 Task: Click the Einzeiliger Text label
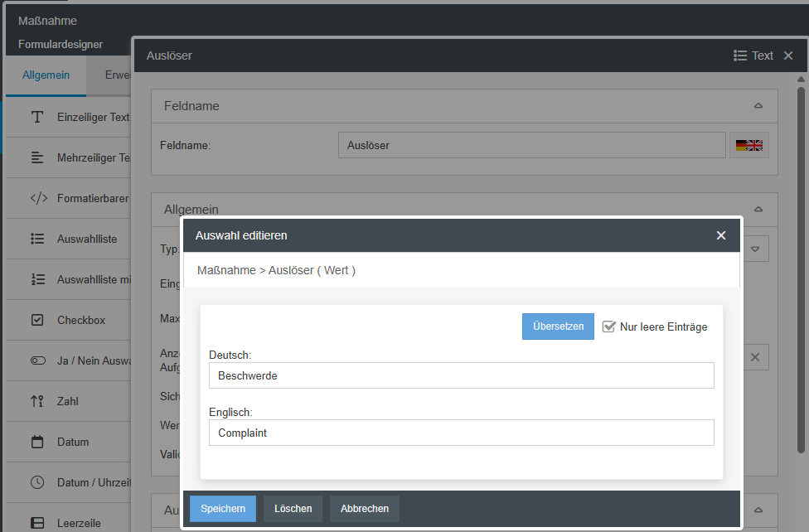(94, 118)
